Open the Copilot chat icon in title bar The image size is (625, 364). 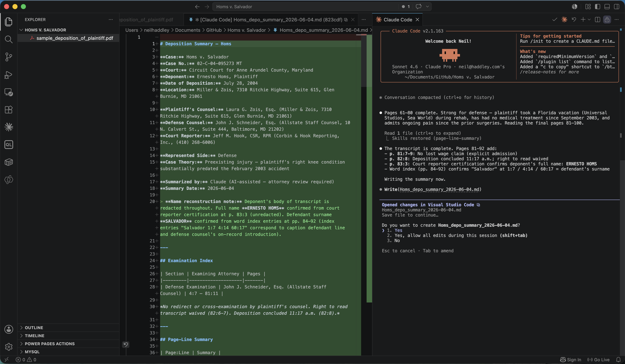tap(419, 6)
